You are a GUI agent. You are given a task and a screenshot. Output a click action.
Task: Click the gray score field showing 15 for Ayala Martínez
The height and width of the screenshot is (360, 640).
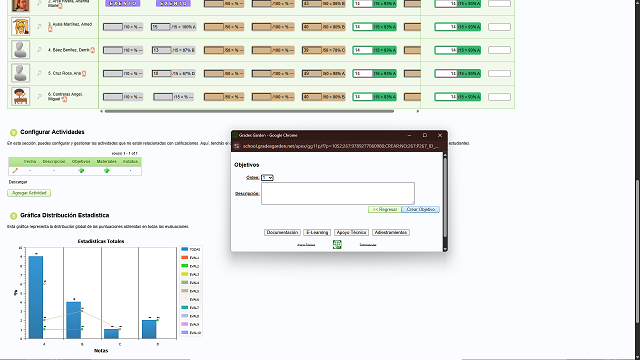160,27
